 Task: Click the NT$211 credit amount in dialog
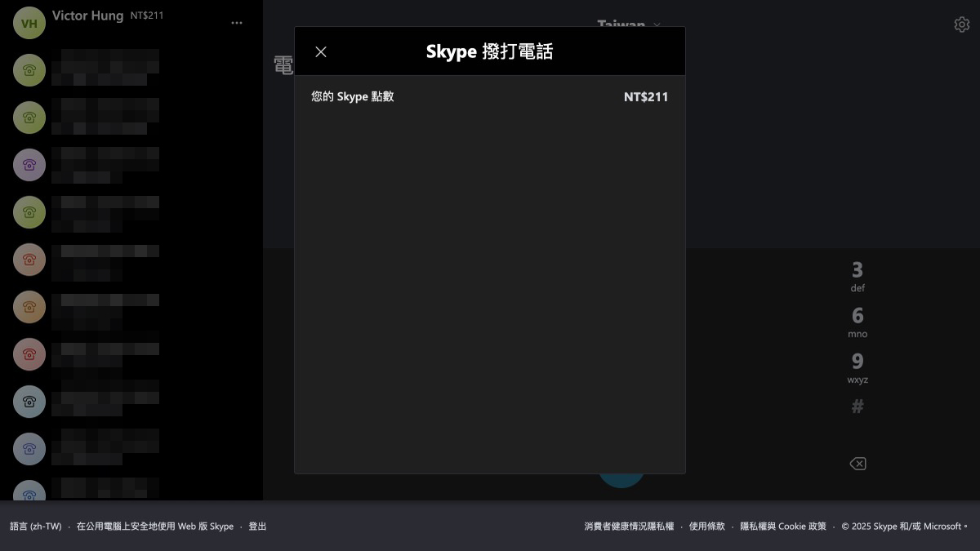click(x=646, y=97)
